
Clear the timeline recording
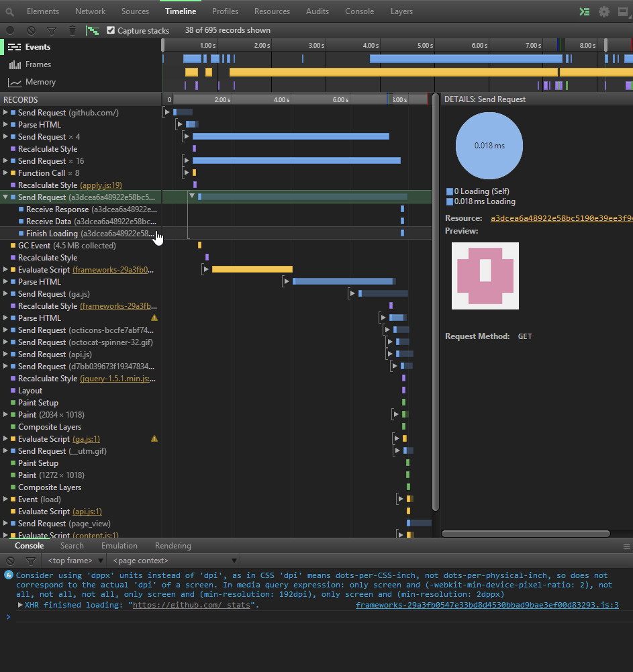click(31, 30)
